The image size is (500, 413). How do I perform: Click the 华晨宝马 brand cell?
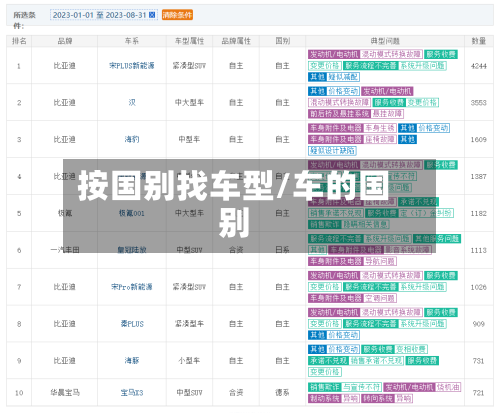65,393
